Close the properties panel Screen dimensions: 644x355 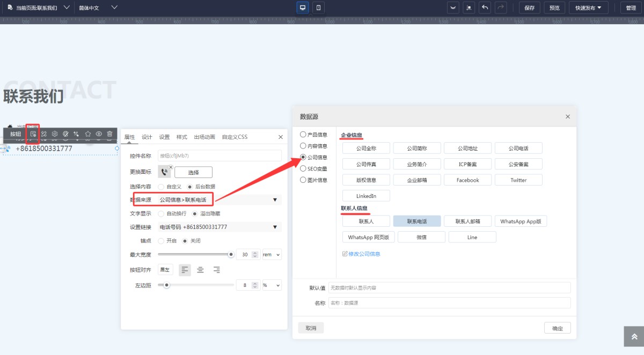click(x=280, y=137)
